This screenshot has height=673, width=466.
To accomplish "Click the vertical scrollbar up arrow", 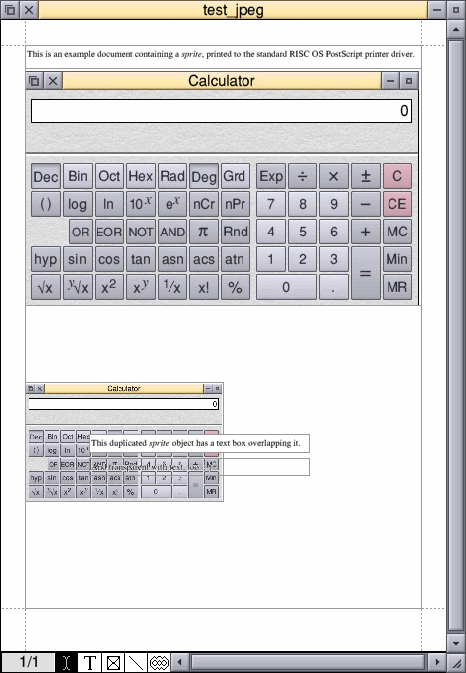I will point(456,30).
